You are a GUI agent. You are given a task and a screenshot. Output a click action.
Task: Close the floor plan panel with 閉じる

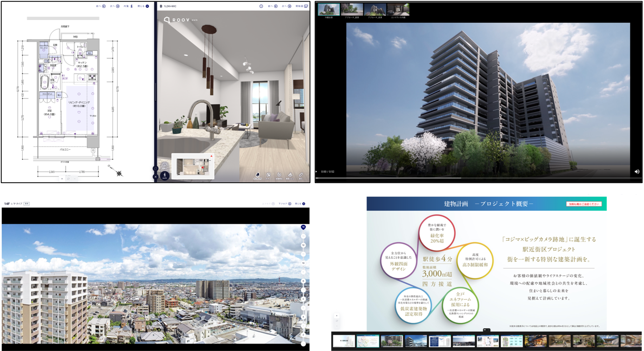[x=147, y=6]
